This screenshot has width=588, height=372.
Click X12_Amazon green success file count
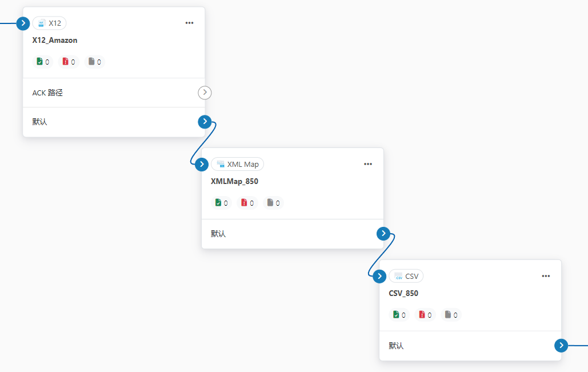(43, 62)
